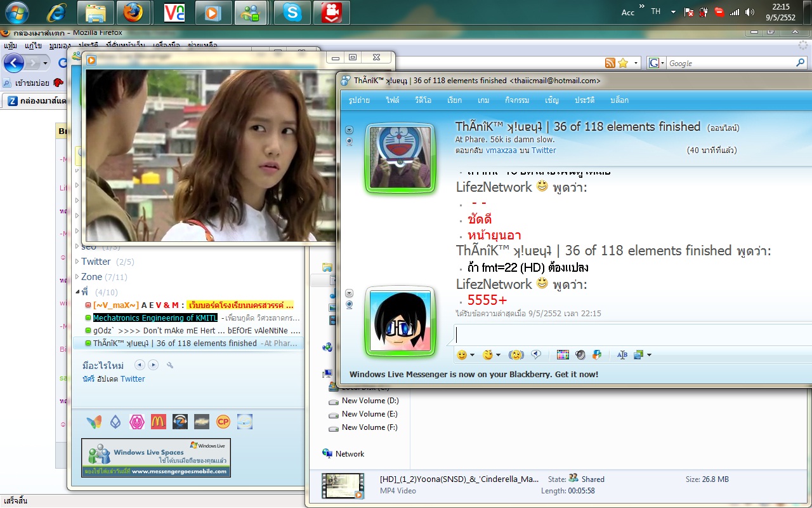This screenshot has height=508, width=812.
Task: Select the Mechatronics Engineering of KMITL contact
Action: pos(188,317)
